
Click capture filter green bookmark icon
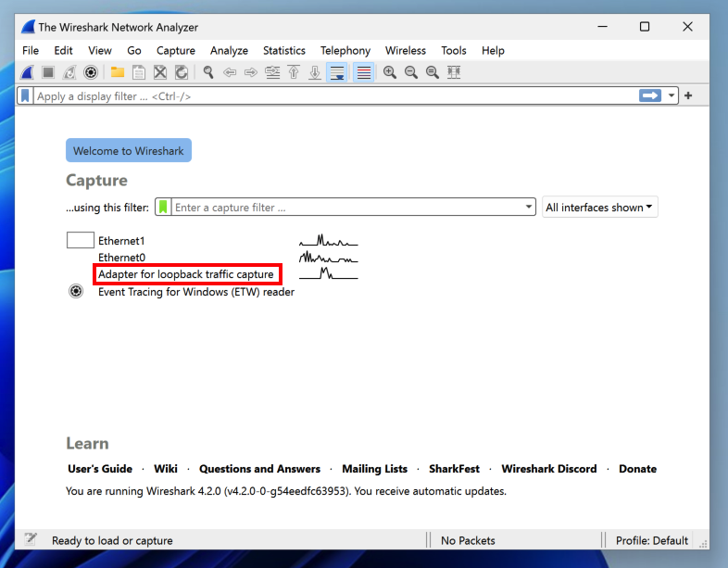[x=163, y=208]
